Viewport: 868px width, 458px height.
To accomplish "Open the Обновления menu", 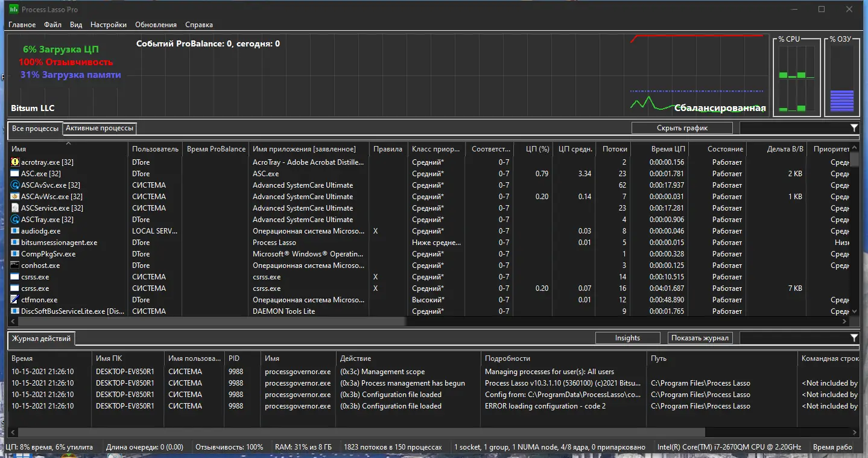I will (156, 25).
